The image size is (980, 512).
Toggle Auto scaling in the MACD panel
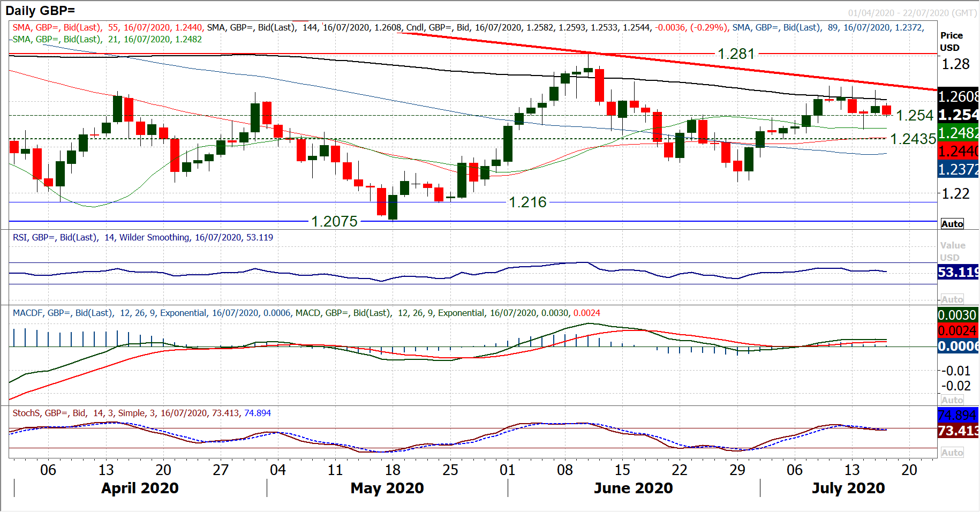click(x=952, y=400)
